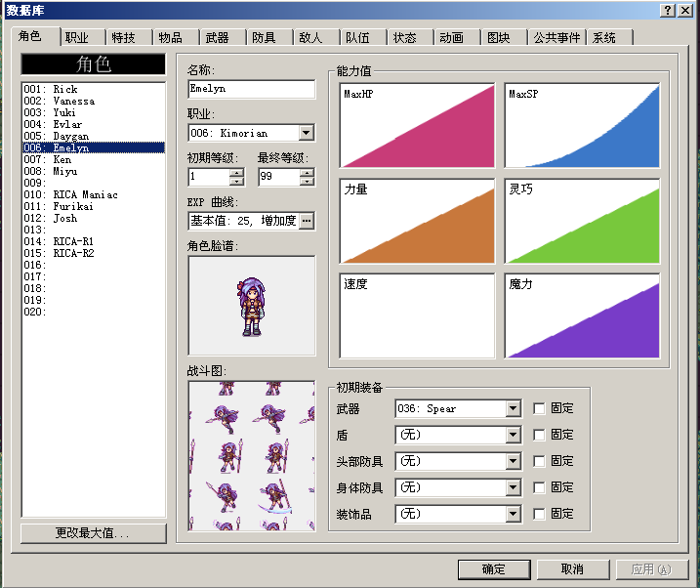Select actor 014: RICA-R1 in list

[94, 241]
